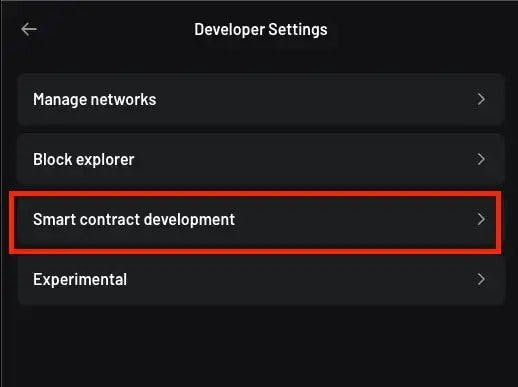Click the chevron beside Smart contract development
The image size is (518, 387).
coord(481,219)
